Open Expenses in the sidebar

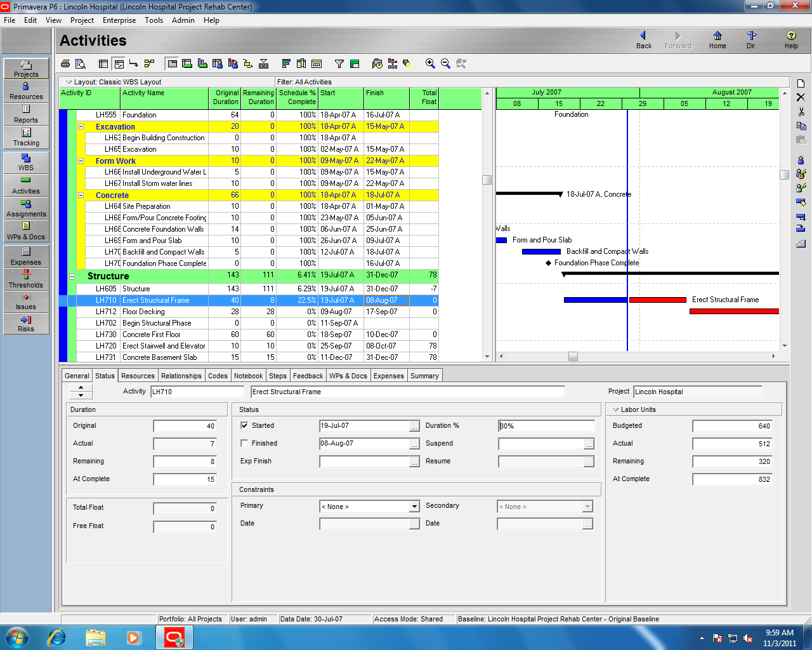pyautogui.click(x=26, y=256)
